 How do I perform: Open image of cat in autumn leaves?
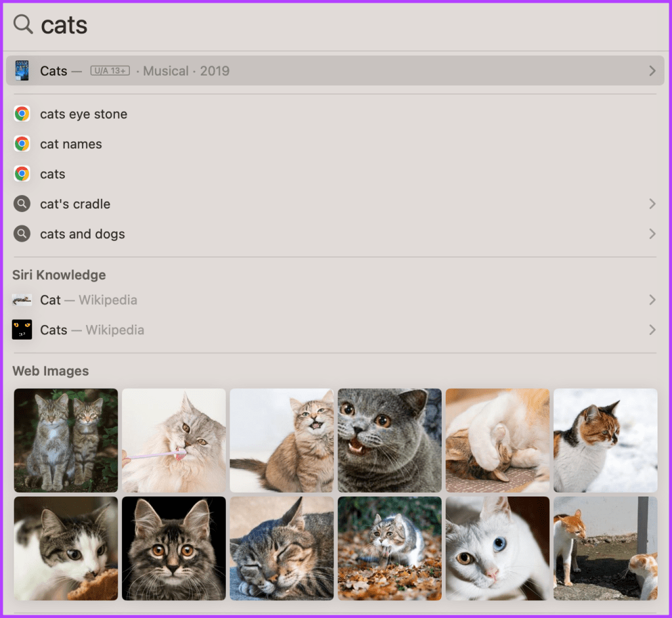390,548
